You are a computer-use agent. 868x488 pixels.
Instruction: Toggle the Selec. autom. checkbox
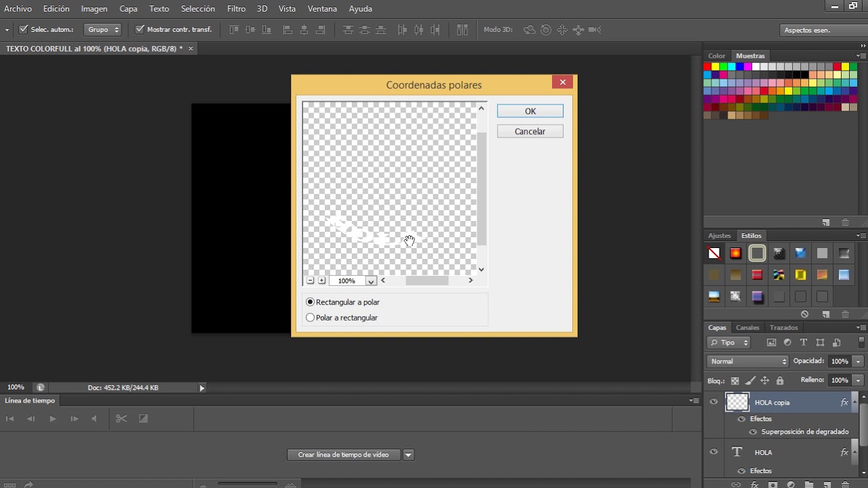pyautogui.click(x=24, y=30)
